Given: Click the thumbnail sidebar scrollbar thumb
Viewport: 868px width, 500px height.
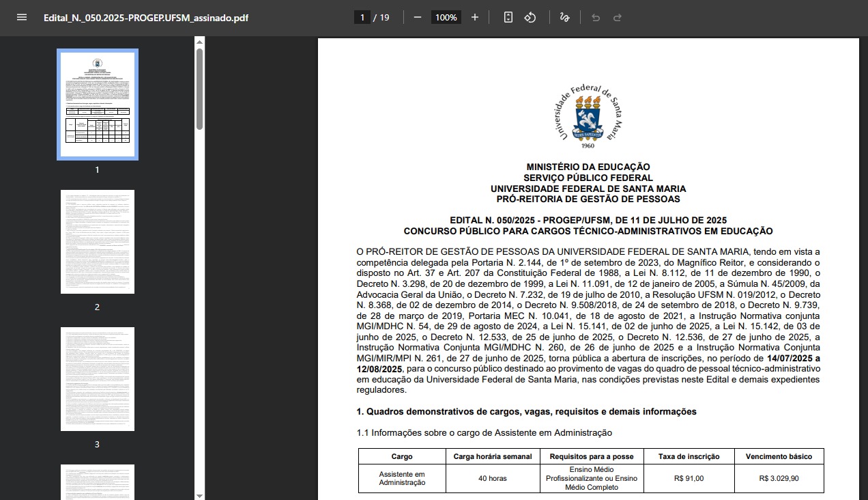Looking at the screenshot, I should [199, 89].
